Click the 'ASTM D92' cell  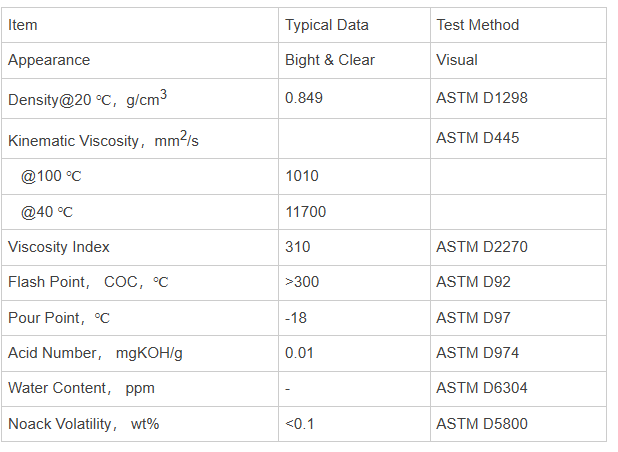(x=518, y=283)
